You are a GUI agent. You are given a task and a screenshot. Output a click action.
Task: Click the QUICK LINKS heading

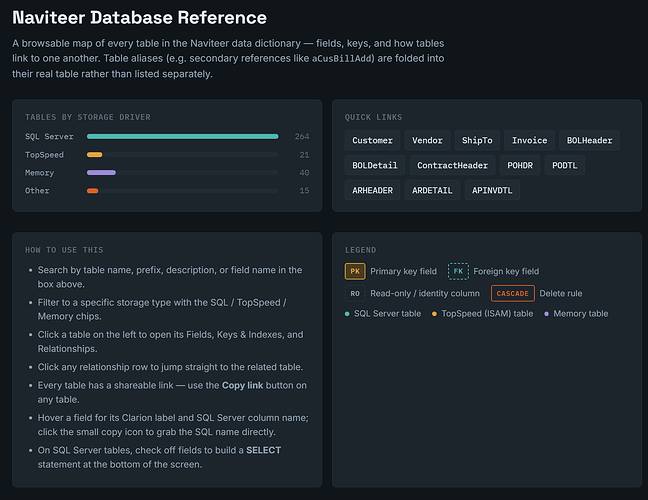(373, 117)
